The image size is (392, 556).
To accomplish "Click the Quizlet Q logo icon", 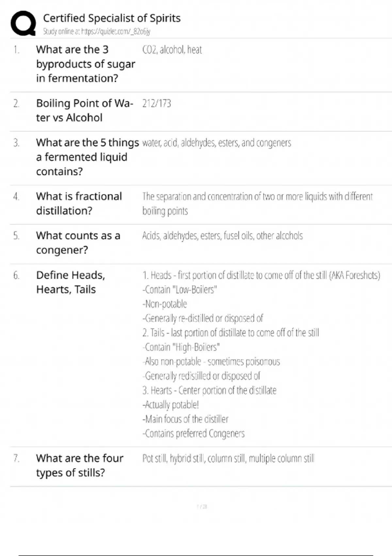I will coord(23,23).
